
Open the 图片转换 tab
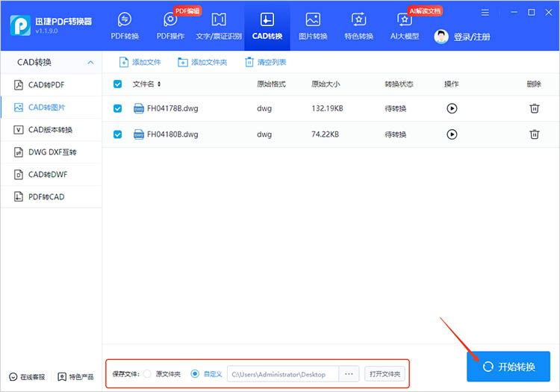click(x=313, y=25)
